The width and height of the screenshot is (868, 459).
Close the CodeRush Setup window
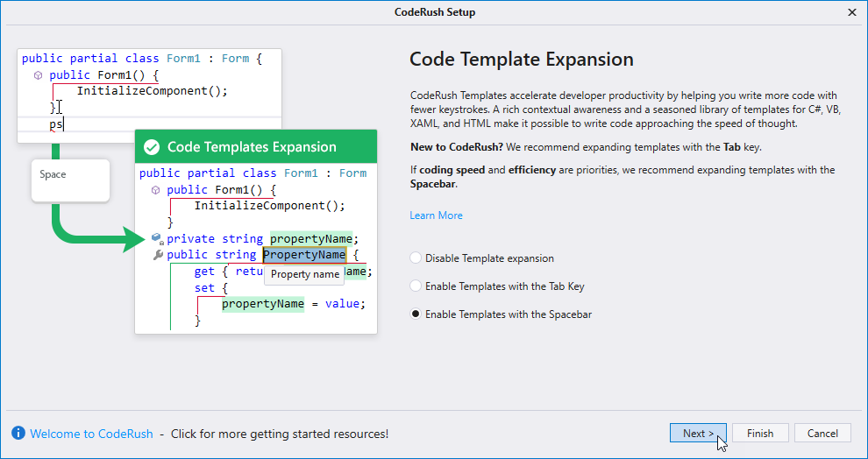point(852,12)
